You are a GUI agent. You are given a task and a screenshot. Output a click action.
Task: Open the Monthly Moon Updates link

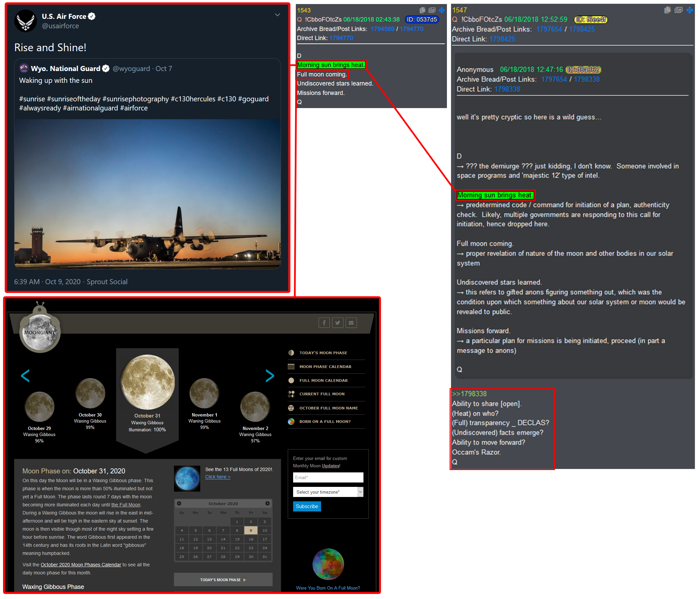(330, 466)
